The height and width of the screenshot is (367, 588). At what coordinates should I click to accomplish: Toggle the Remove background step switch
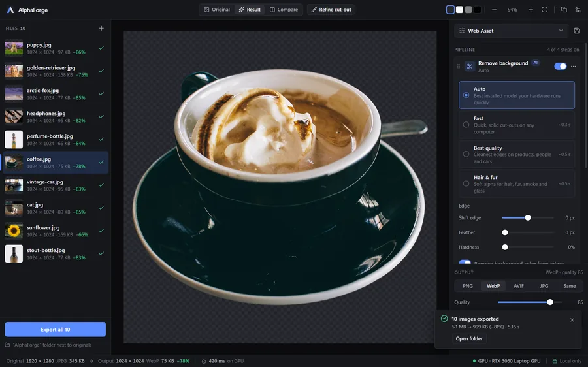pos(561,67)
